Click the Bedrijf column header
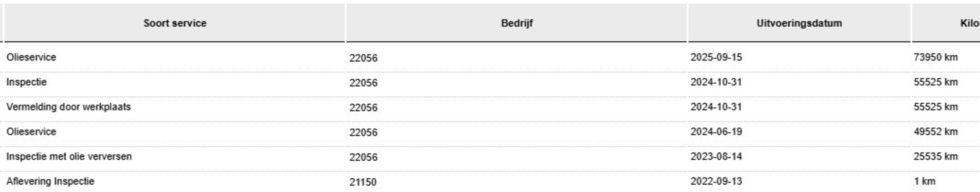 (517, 23)
